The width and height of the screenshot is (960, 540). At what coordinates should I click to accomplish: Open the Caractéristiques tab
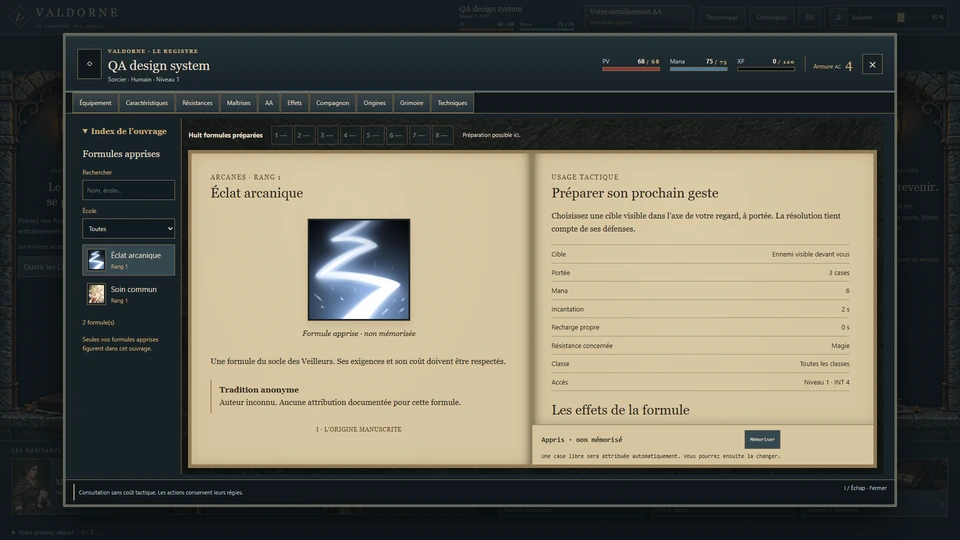[x=146, y=103]
